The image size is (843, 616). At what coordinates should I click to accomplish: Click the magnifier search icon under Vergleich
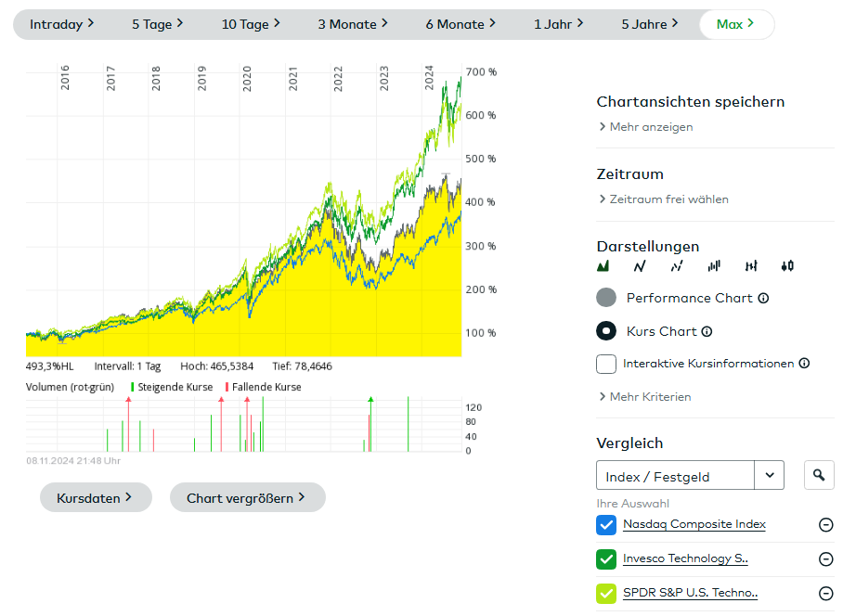tap(818, 476)
